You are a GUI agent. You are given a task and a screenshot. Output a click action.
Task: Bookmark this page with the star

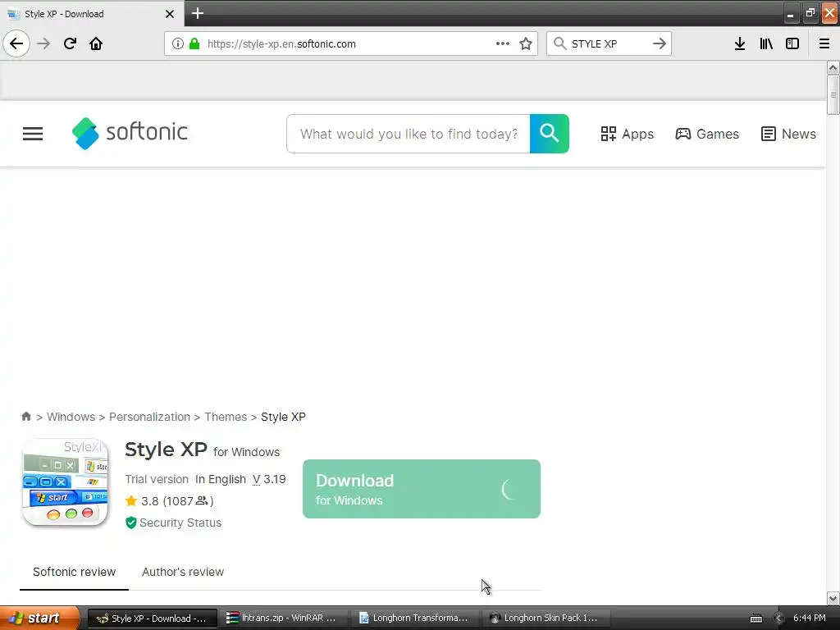tap(526, 43)
